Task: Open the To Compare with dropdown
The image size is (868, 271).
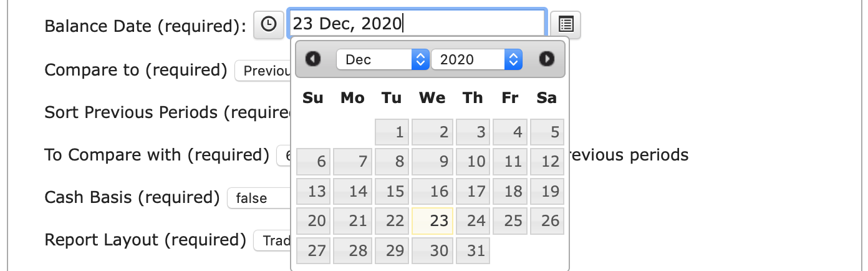Action: pyautogui.click(x=284, y=155)
